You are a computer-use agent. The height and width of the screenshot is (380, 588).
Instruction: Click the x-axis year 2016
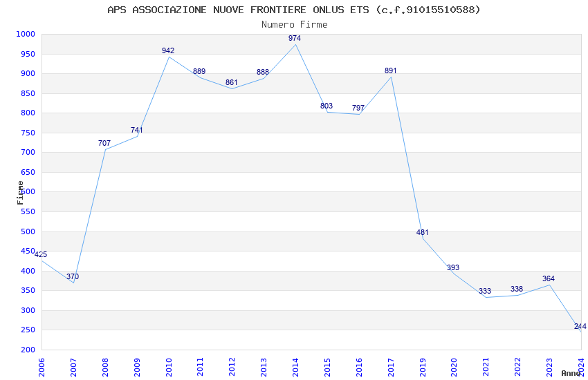point(359,368)
